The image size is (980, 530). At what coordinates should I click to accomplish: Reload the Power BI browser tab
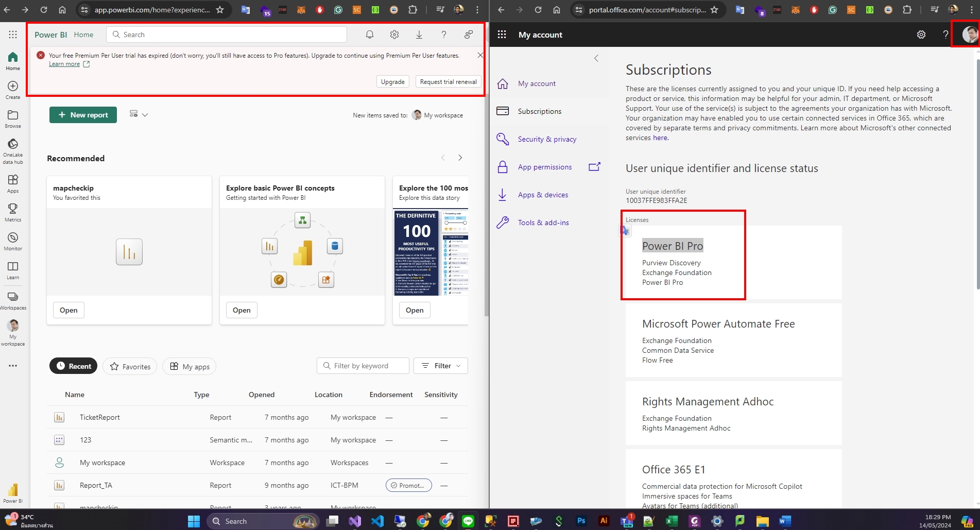[44, 9]
